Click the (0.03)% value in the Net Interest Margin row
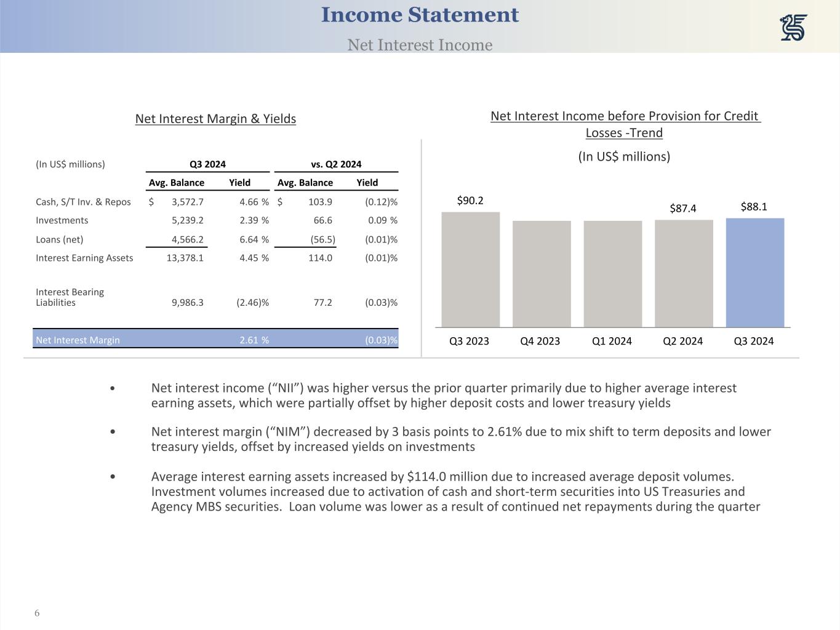 pos(382,340)
